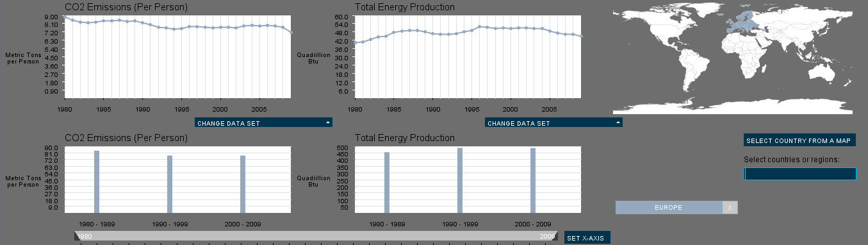The height and width of the screenshot is (245, 868).
Task: Click the 'Quadrillion Btu' label of energy line chart
Action: click(314, 58)
